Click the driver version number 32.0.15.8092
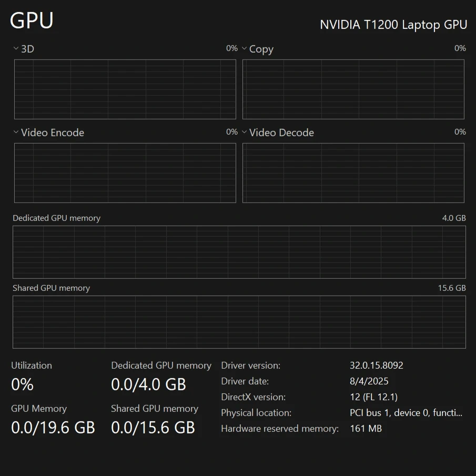The height and width of the screenshot is (476, 476). pyautogui.click(x=376, y=366)
